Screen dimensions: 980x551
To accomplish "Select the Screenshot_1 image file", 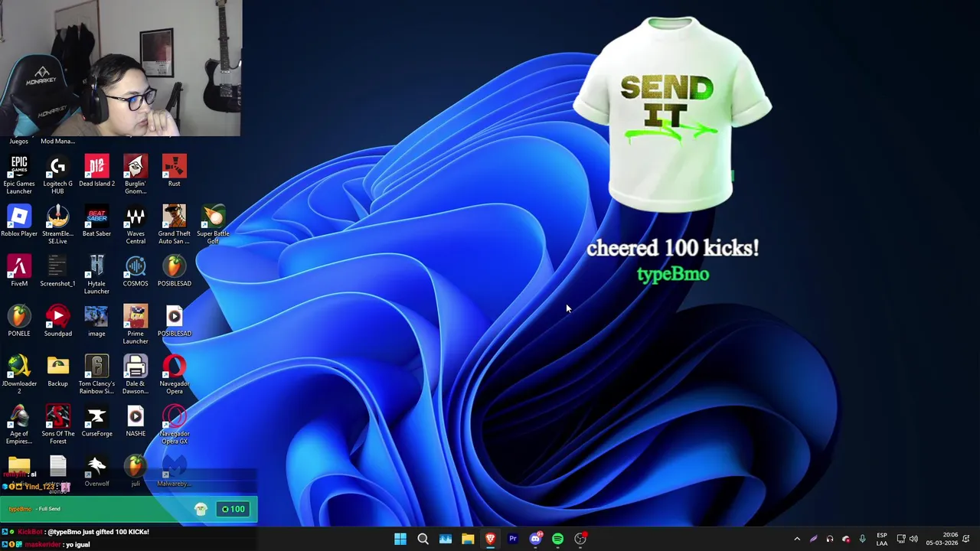I will 57,271.
